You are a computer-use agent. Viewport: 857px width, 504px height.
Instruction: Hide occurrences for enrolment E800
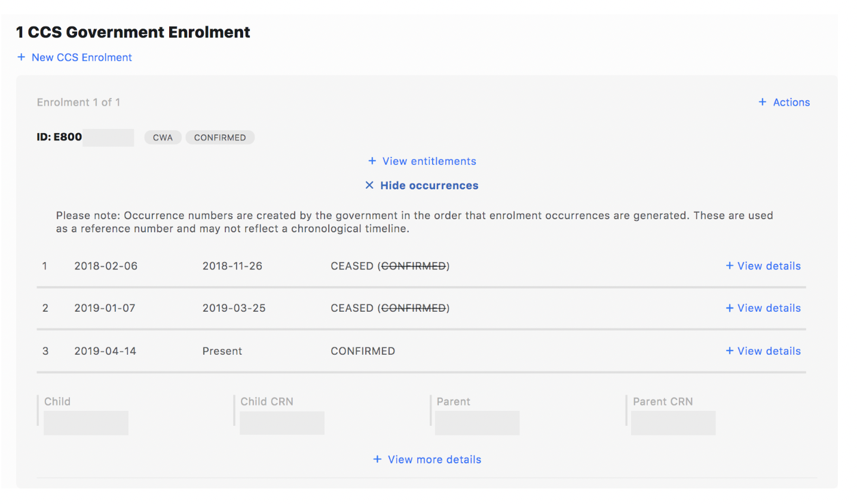[428, 185]
